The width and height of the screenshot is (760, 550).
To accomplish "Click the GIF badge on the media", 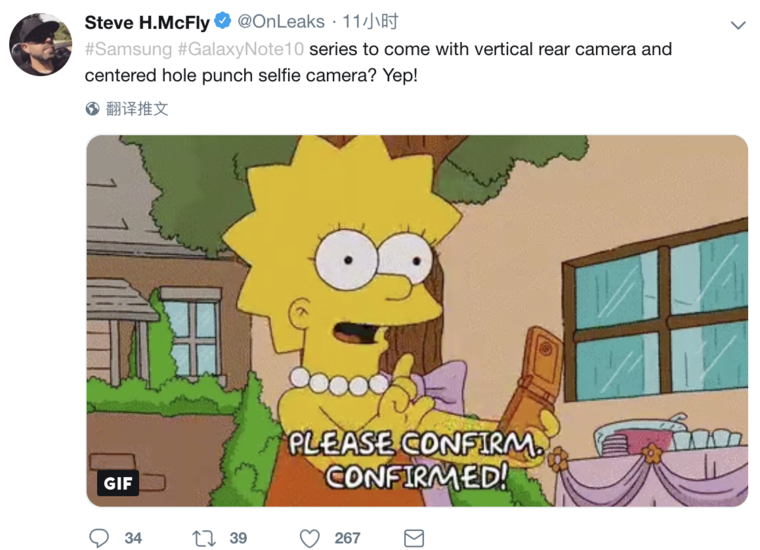I will pyautogui.click(x=118, y=483).
